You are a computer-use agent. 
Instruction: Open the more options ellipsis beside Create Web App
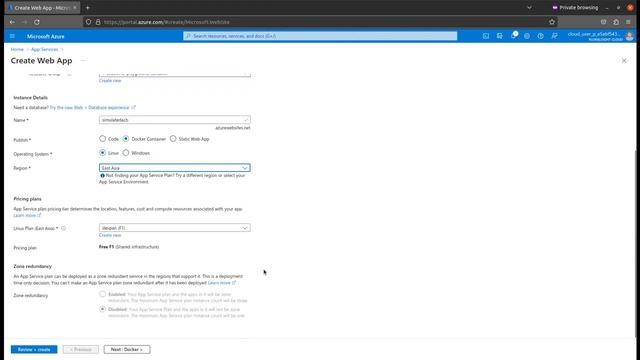[x=83, y=60]
